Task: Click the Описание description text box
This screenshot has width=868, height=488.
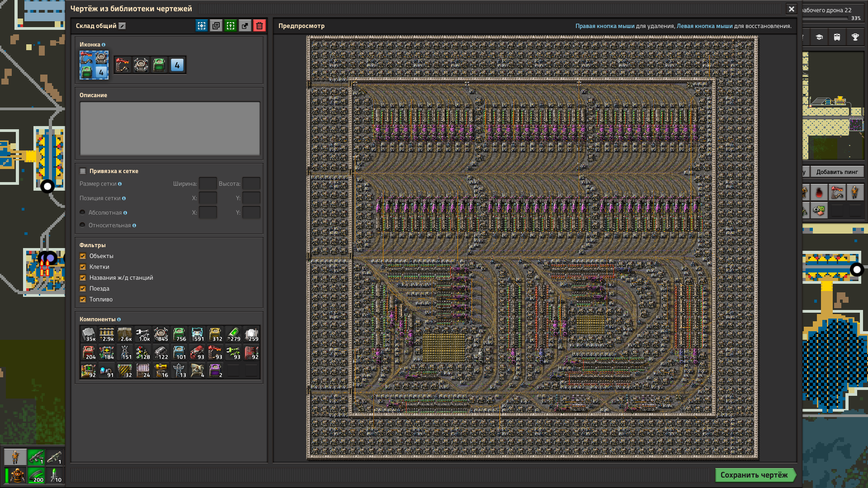Action: tap(170, 128)
